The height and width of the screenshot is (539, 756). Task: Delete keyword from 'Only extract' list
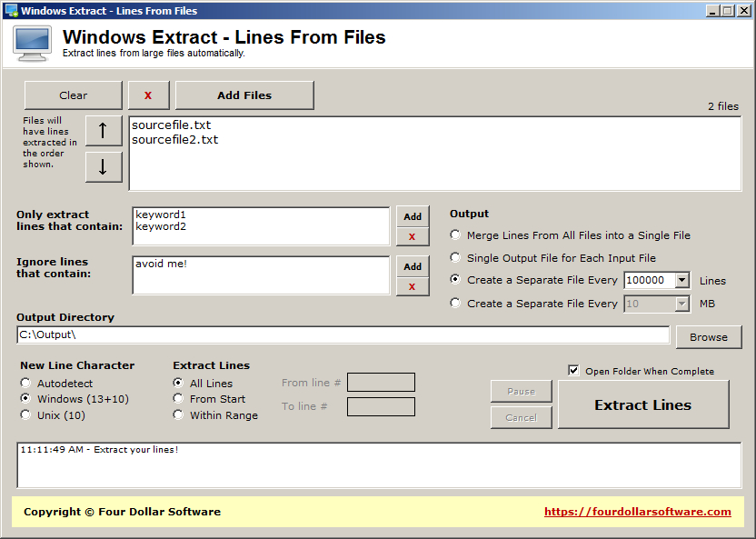tap(413, 236)
